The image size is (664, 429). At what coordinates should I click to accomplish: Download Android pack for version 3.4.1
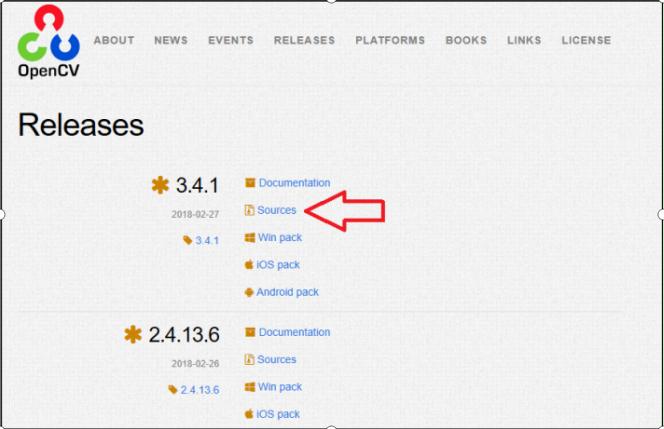[x=288, y=292]
